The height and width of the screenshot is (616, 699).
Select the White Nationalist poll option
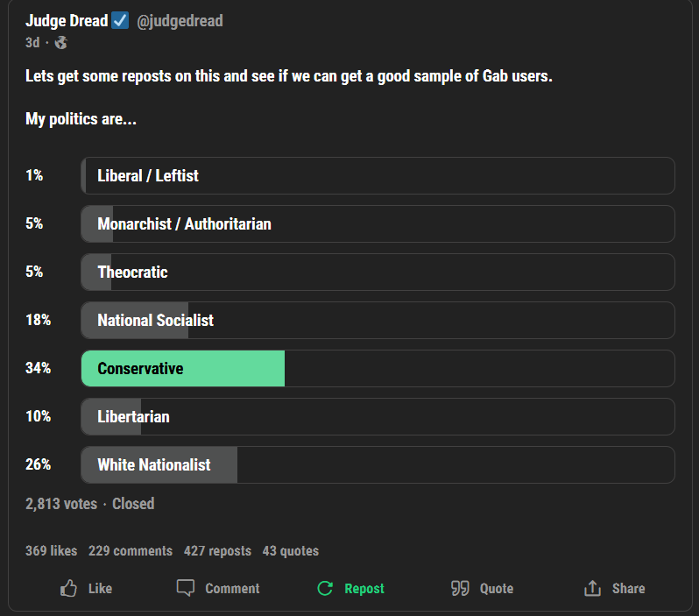[x=378, y=464]
